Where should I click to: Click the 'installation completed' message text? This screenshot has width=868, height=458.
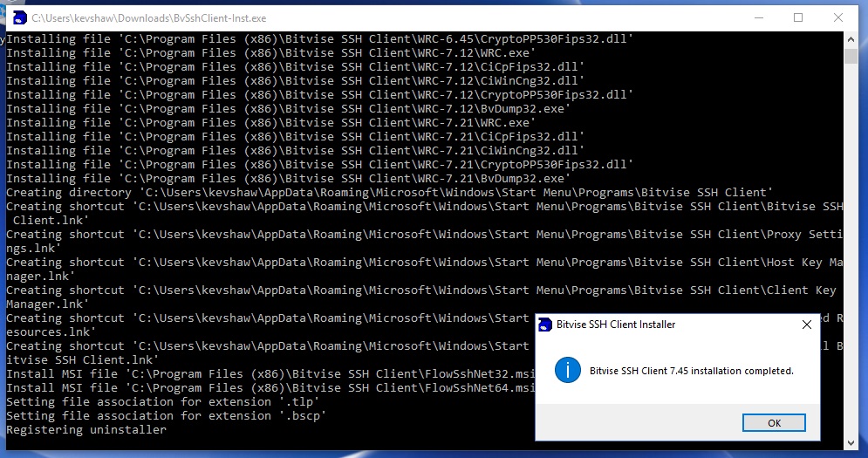(691, 371)
